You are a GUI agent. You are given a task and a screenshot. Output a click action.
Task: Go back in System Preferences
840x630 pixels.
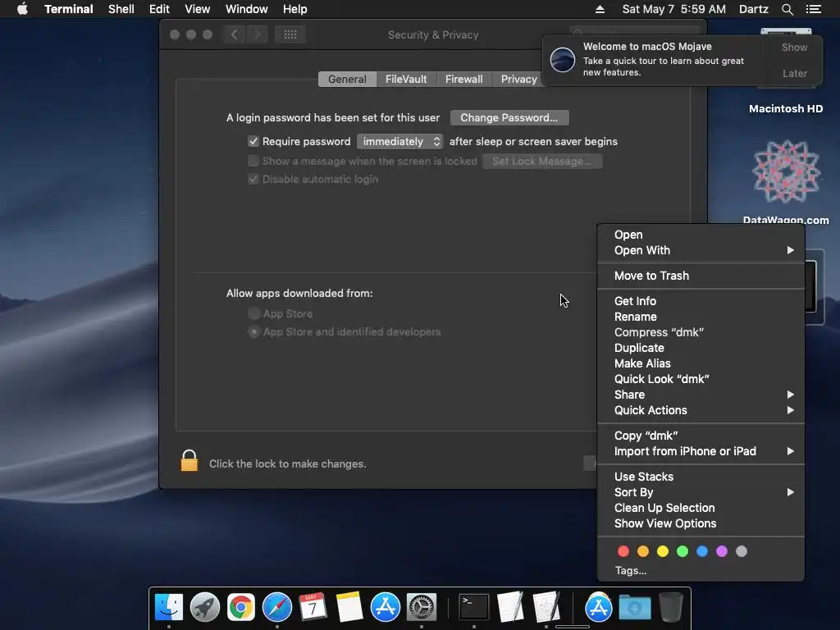click(234, 34)
